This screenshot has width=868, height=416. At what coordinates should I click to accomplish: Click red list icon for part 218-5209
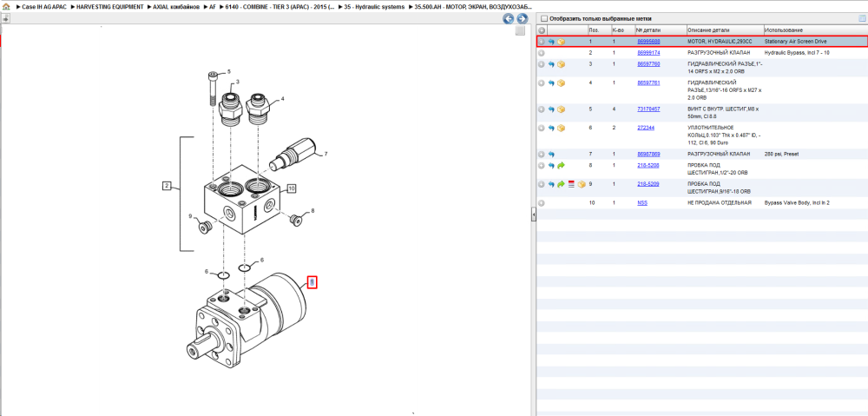(x=571, y=184)
